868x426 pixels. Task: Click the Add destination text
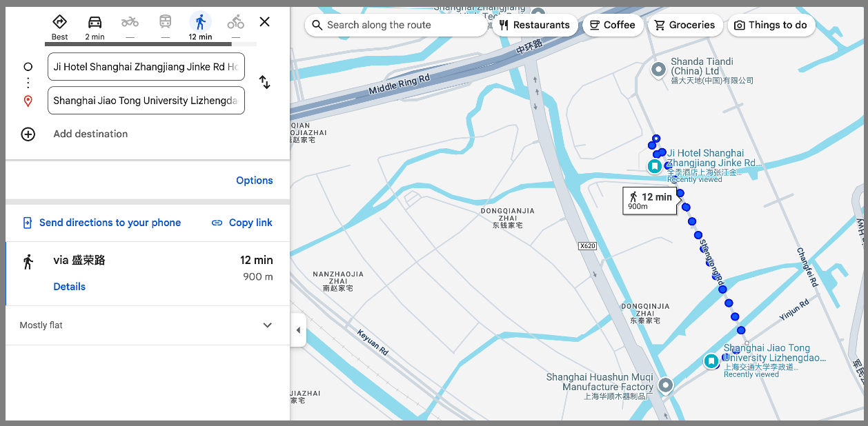tap(90, 134)
